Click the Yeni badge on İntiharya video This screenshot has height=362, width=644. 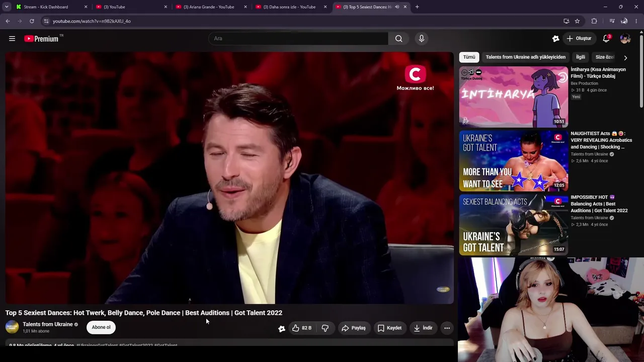576,97
